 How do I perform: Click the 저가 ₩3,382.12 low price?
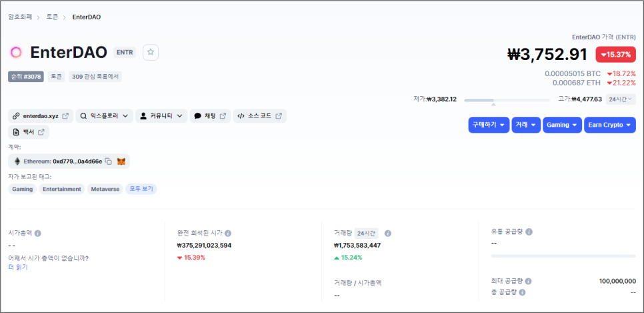pyautogui.click(x=435, y=99)
